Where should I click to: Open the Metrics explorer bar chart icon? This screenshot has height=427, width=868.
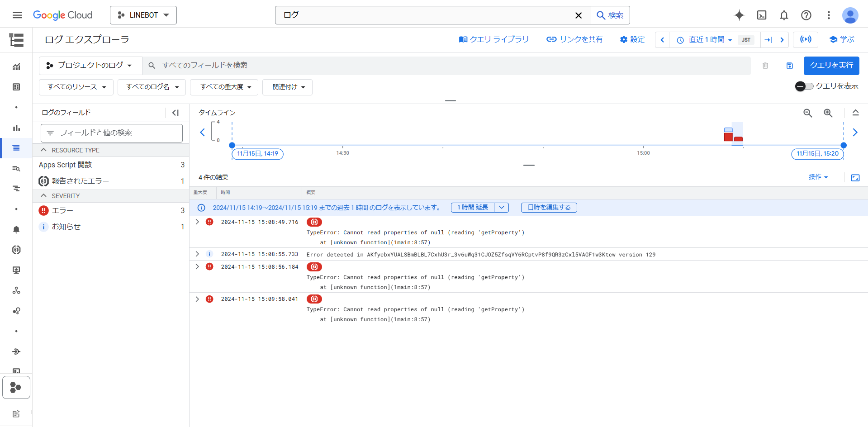click(x=16, y=128)
